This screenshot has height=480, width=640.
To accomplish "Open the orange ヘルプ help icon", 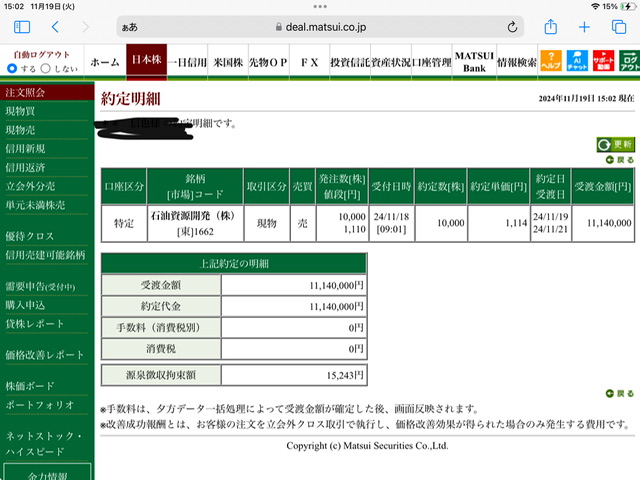I will pyautogui.click(x=551, y=61).
